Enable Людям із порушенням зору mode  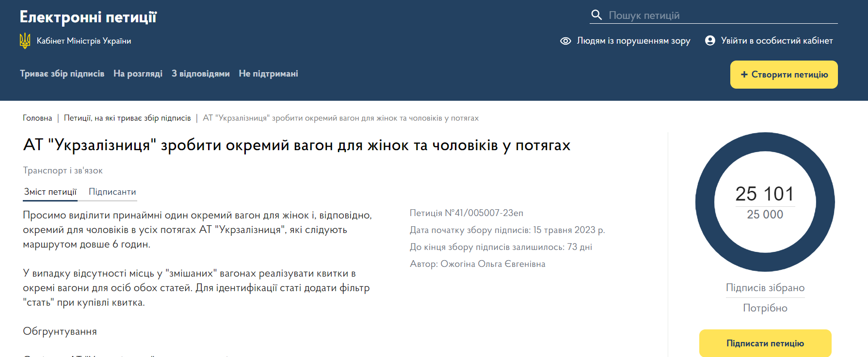(633, 41)
